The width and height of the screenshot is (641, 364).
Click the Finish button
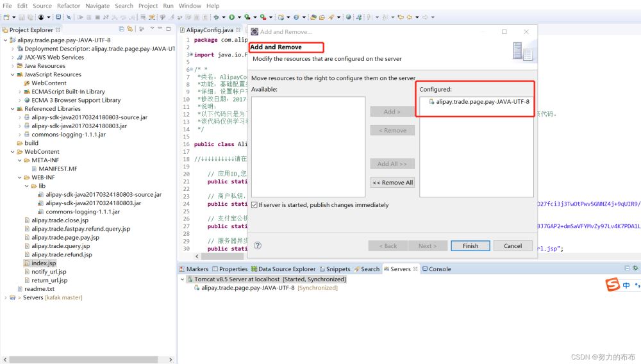tap(470, 245)
